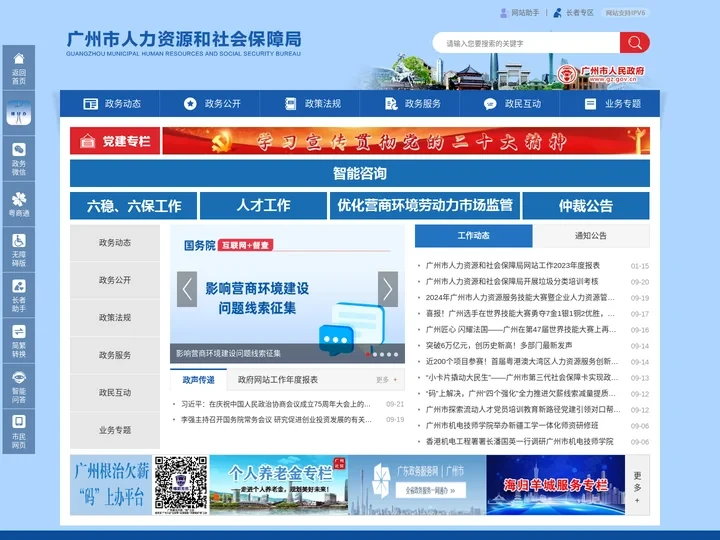Select the 政声传递 tab

[x=198, y=379]
